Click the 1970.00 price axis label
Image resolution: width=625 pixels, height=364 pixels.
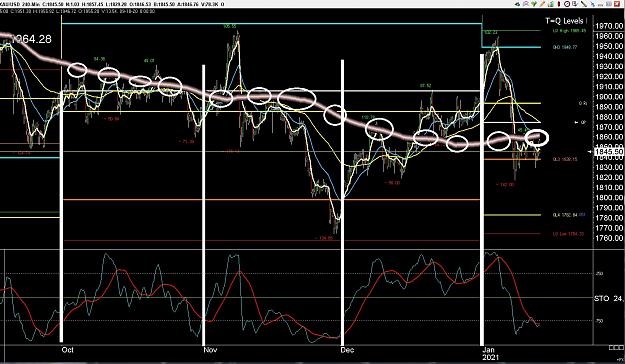tap(609, 26)
